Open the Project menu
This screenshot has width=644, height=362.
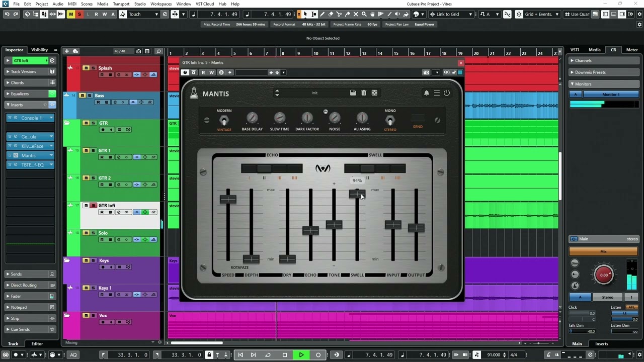point(42,4)
